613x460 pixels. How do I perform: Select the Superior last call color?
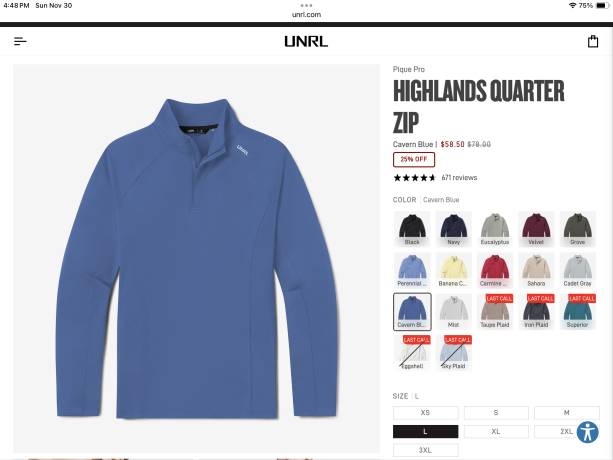(x=577, y=311)
